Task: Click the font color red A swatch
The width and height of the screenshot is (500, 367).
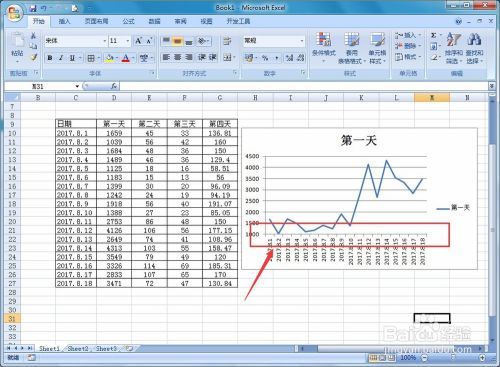Action: 126,58
